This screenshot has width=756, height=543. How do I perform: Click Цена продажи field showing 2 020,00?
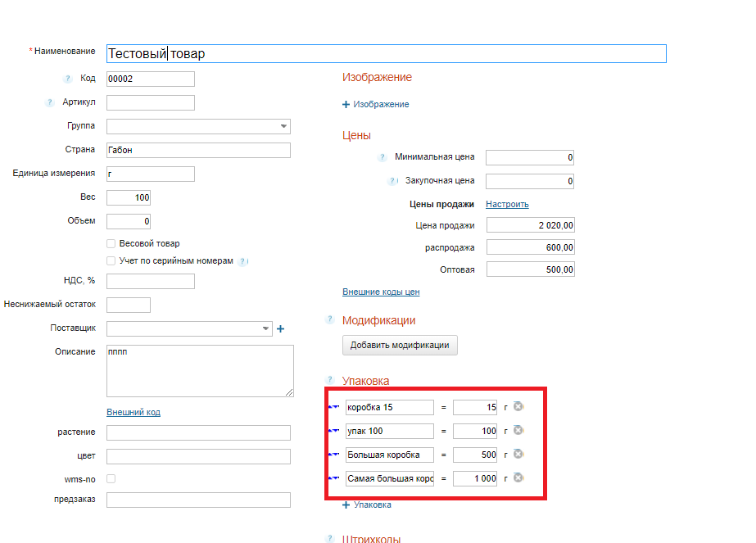[531, 225]
